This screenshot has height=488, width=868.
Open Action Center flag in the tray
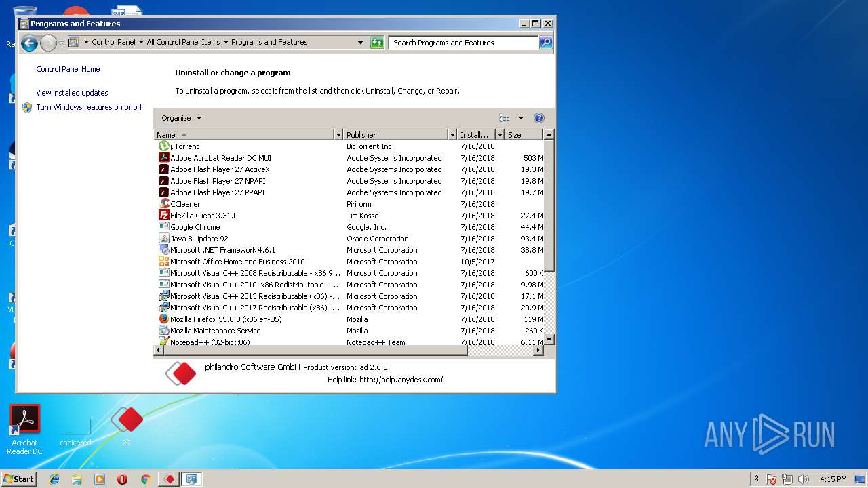[x=771, y=479]
